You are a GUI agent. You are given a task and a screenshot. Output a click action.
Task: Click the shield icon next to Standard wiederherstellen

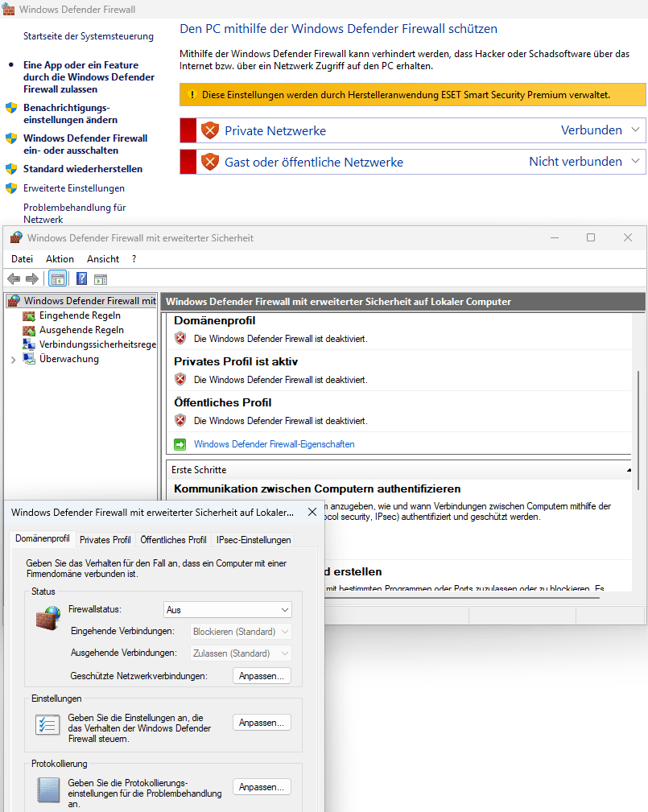(x=11, y=169)
